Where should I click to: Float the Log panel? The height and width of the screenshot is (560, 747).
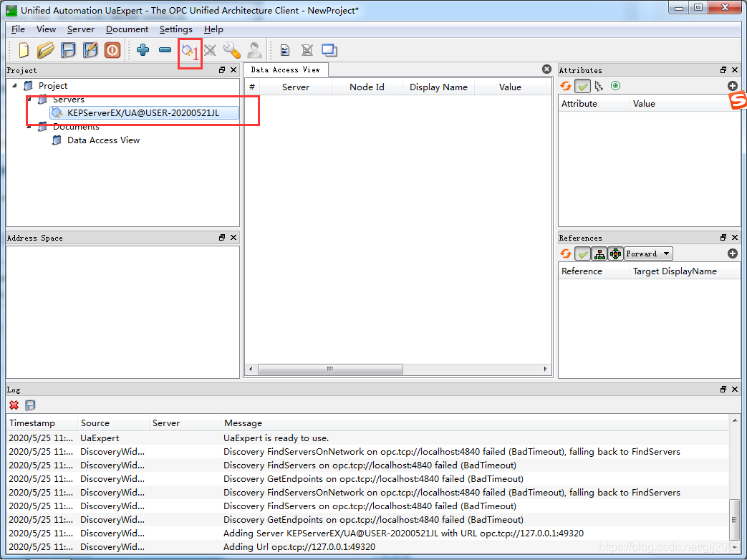coord(723,390)
